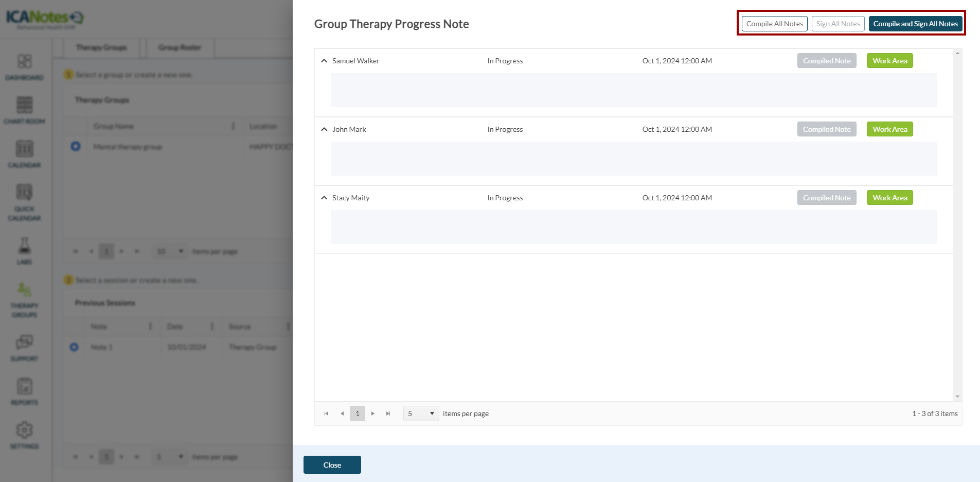
Task: Click John Mark name text
Action: (349, 129)
